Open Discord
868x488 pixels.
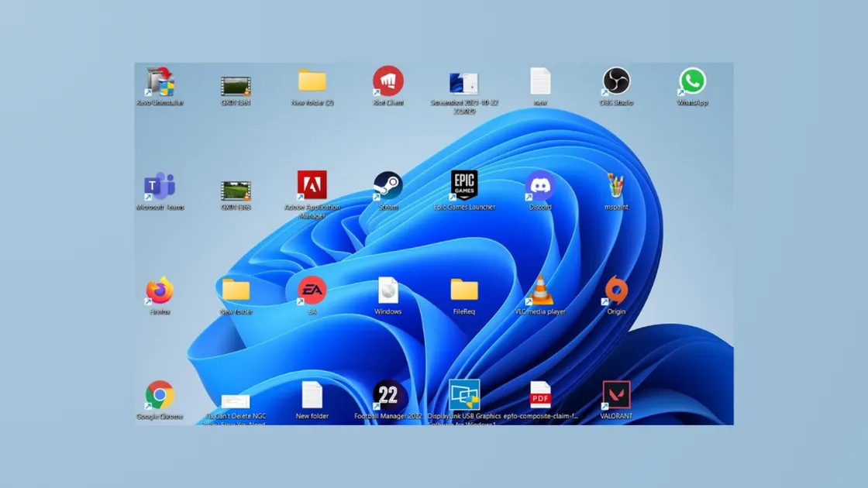coord(539,186)
